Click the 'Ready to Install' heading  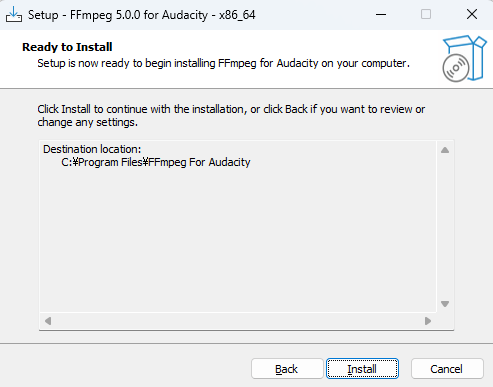click(67, 47)
